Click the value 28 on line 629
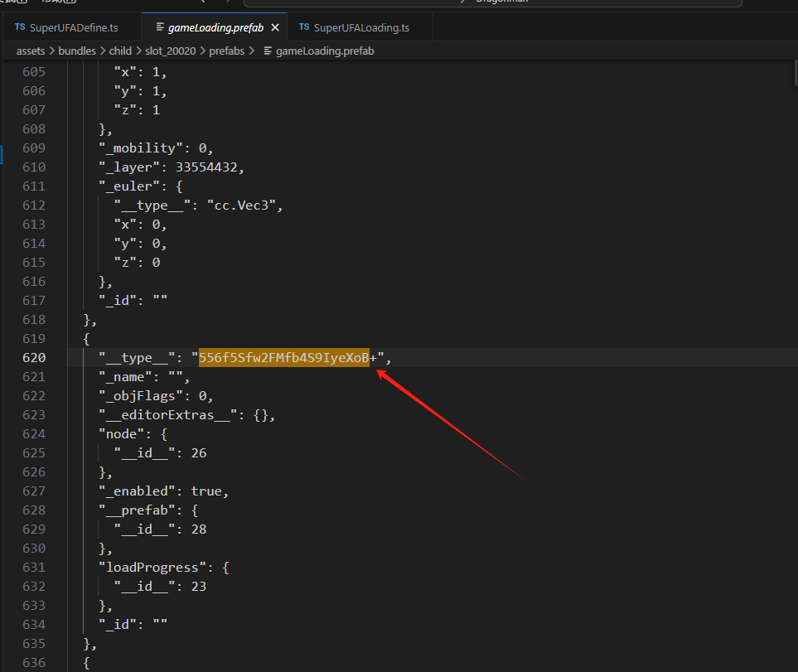 pos(199,529)
